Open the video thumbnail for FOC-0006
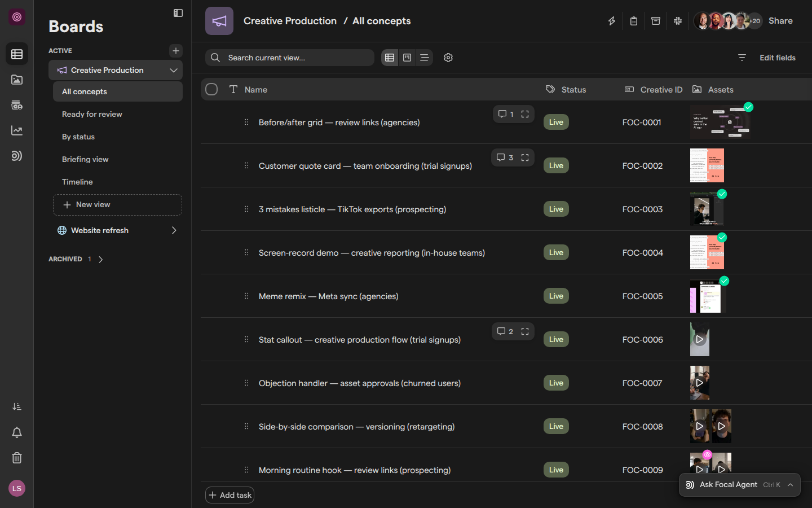This screenshot has width=812, height=508. pyautogui.click(x=700, y=339)
